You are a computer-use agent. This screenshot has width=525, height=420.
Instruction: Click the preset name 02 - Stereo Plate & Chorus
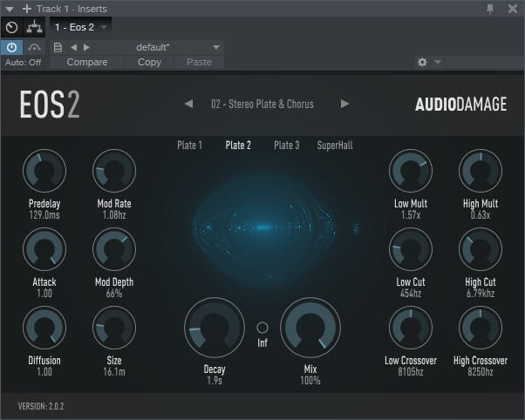(262, 104)
